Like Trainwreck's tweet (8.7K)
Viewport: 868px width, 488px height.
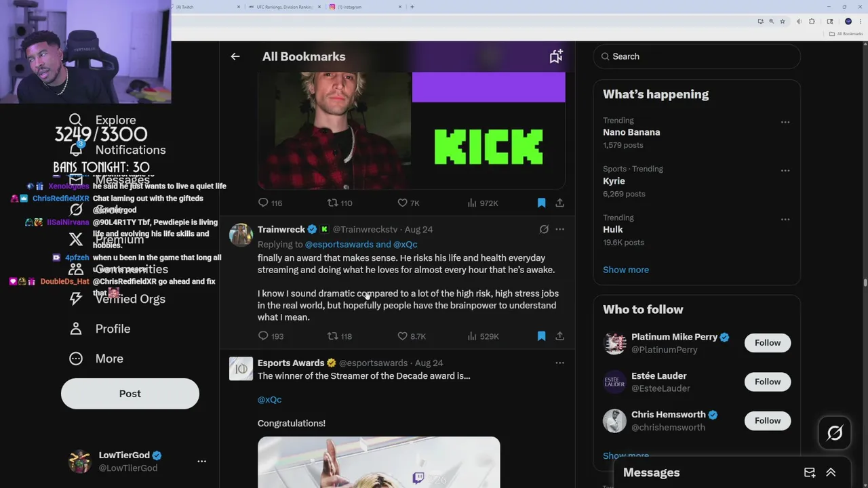coord(412,336)
